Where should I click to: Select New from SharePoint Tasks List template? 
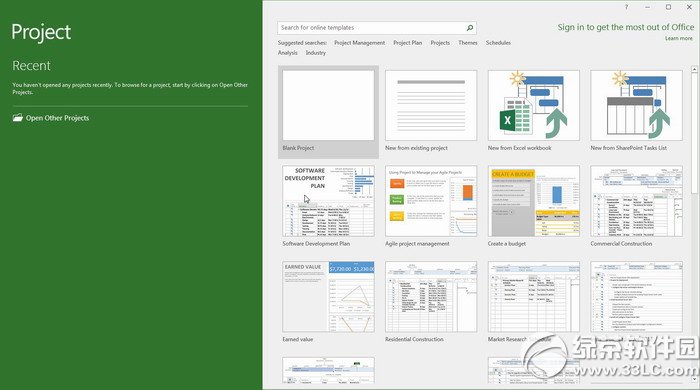(637, 105)
